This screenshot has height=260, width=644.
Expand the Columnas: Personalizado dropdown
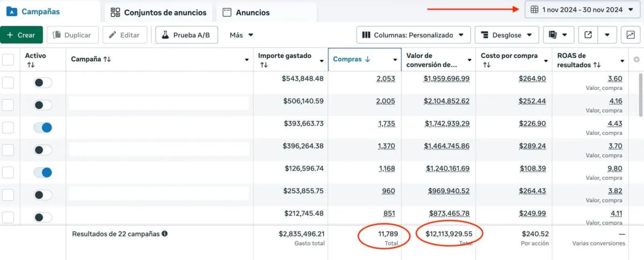click(x=413, y=35)
